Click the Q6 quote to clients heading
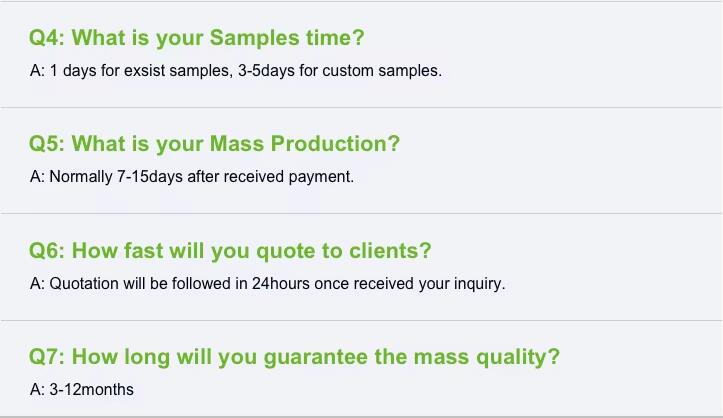723x418 pixels. click(230, 250)
